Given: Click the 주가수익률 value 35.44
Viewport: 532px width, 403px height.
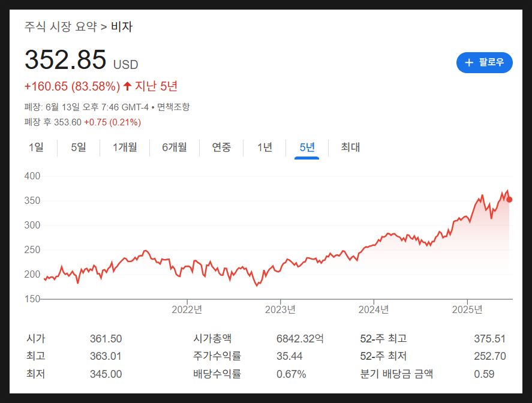Looking at the screenshot, I should point(290,356).
